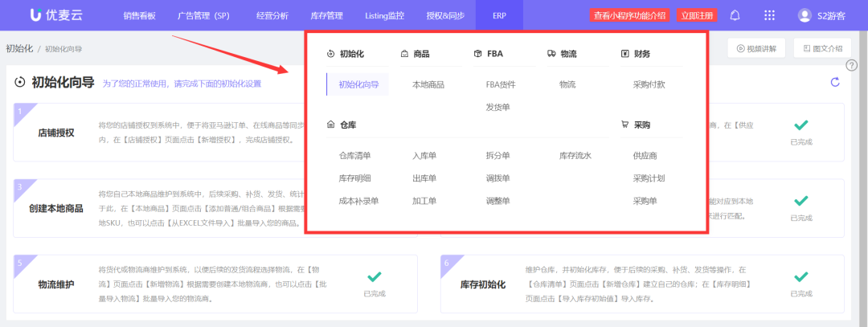Select 采购计划 under 采购
The height and width of the screenshot is (327, 868).
click(x=649, y=178)
